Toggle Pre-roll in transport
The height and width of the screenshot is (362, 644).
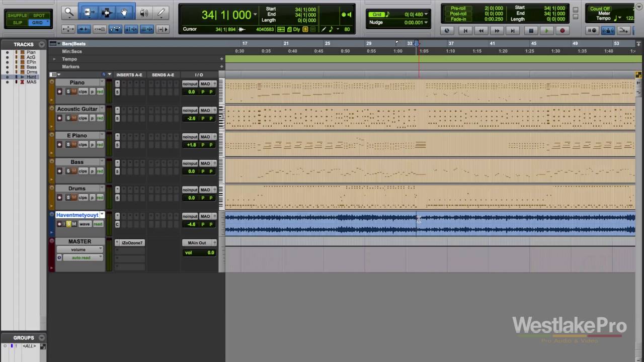458,9
